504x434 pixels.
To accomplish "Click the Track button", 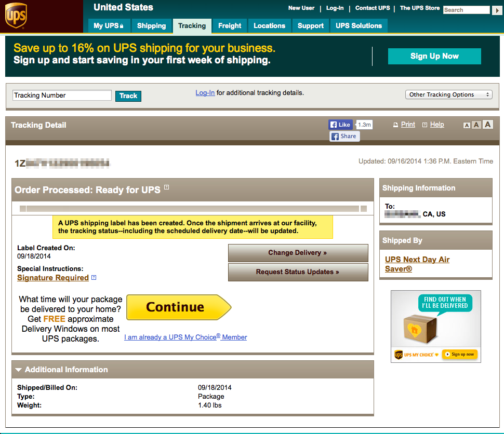I will 128,96.
